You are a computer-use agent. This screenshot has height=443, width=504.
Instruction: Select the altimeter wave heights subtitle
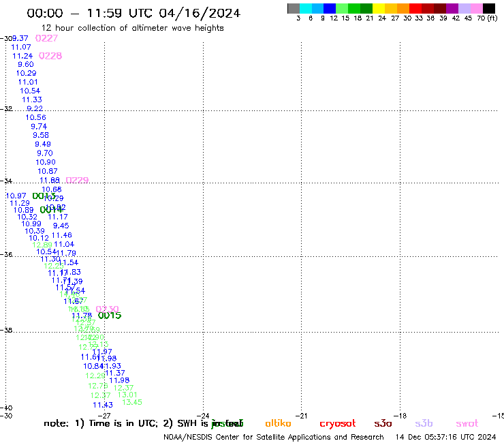tap(132, 28)
